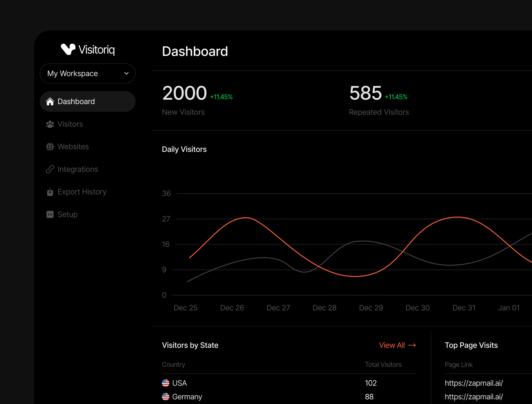Click the Total Visitors column header
Viewport: 532px width, 404px height.
(383, 365)
